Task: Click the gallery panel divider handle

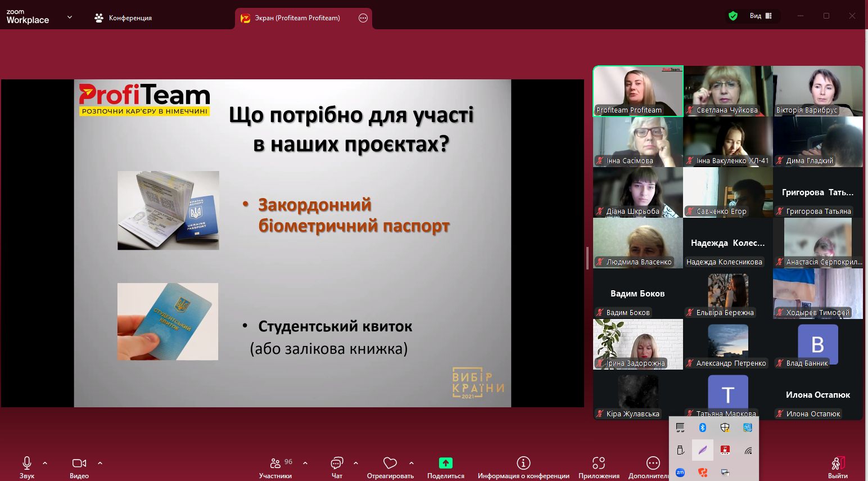Action: (x=588, y=258)
